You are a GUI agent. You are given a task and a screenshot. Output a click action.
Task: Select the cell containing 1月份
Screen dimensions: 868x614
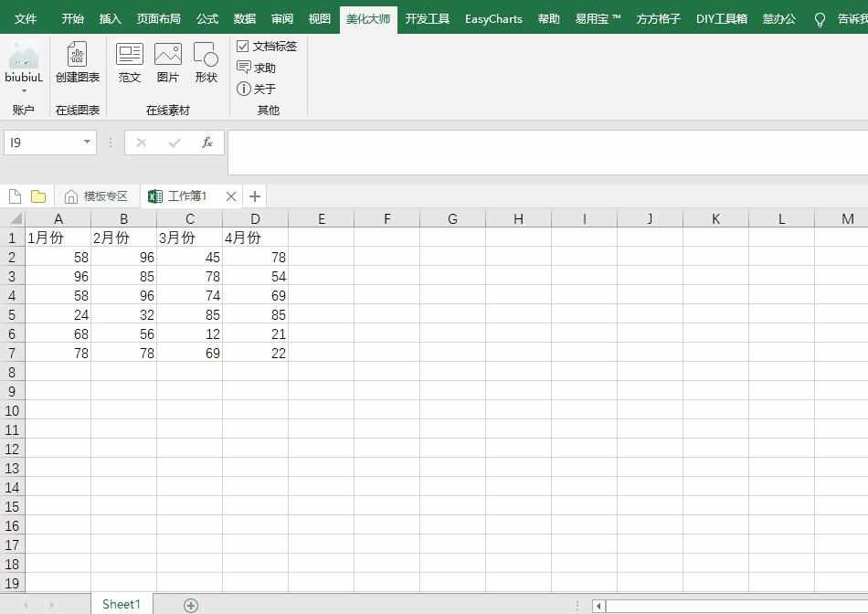(x=58, y=238)
